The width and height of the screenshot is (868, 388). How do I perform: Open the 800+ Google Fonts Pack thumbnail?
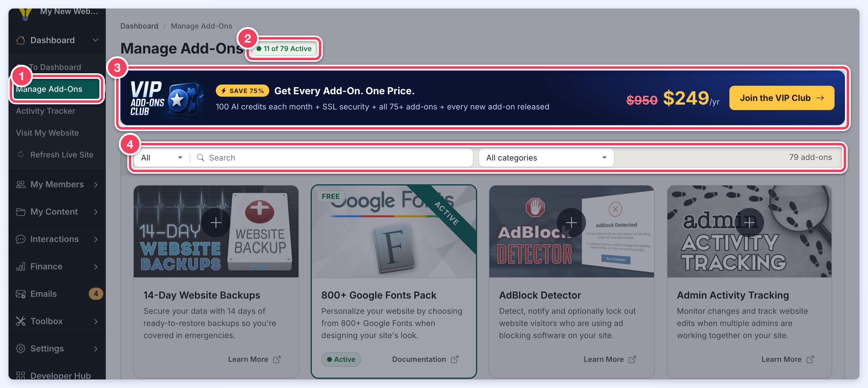point(394,231)
